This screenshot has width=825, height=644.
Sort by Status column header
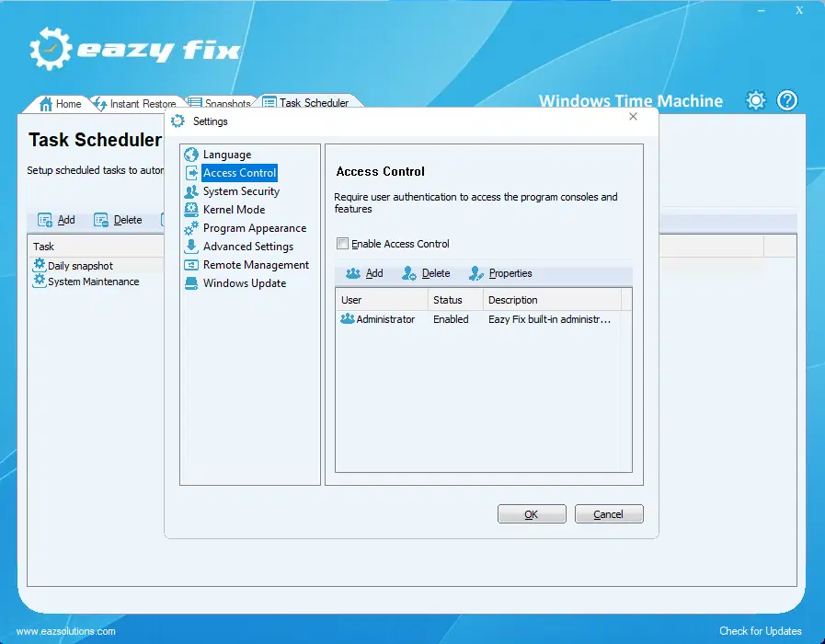tap(455, 300)
